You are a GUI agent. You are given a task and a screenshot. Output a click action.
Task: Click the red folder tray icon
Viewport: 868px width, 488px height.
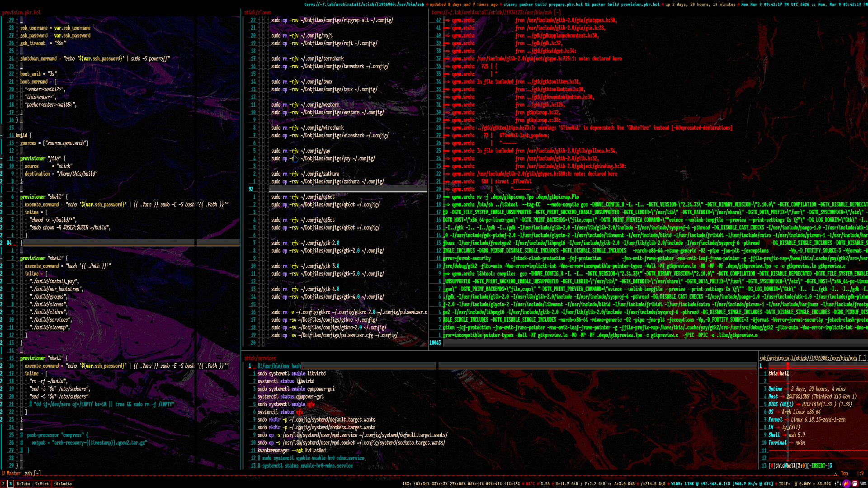pos(855,483)
